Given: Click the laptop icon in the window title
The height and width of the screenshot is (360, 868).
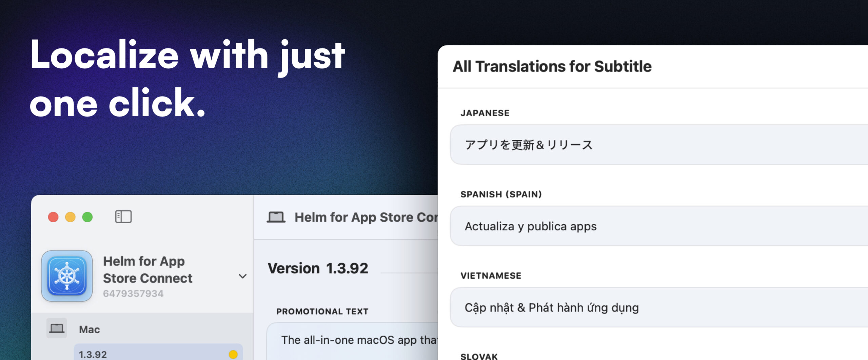Looking at the screenshot, I should pos(276,217).
